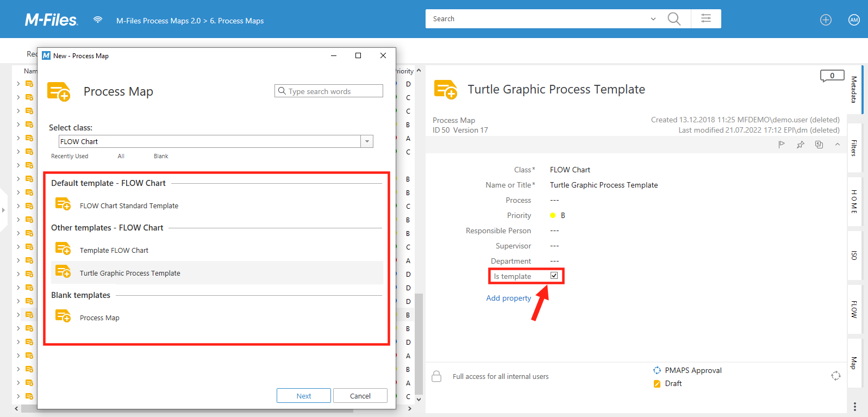Open the Select class dropdown arrow
The height and width of the screenshot is (417, 868).
[x=367, y=141]
